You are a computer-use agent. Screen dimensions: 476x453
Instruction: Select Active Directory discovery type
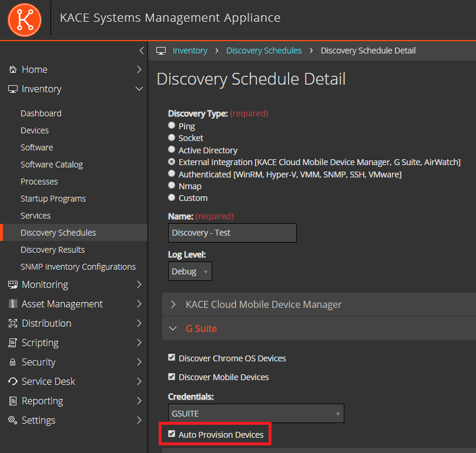point(172,150)
